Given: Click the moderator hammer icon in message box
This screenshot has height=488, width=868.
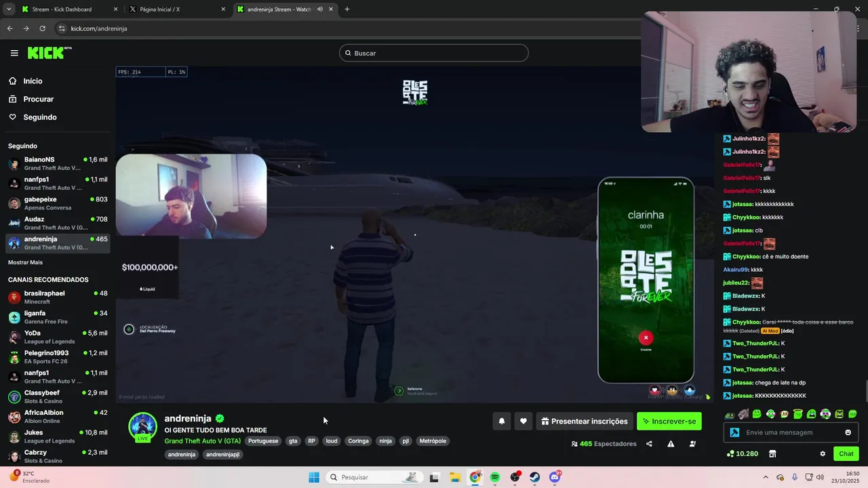Looking at the screenshot, I should point(734,432).
